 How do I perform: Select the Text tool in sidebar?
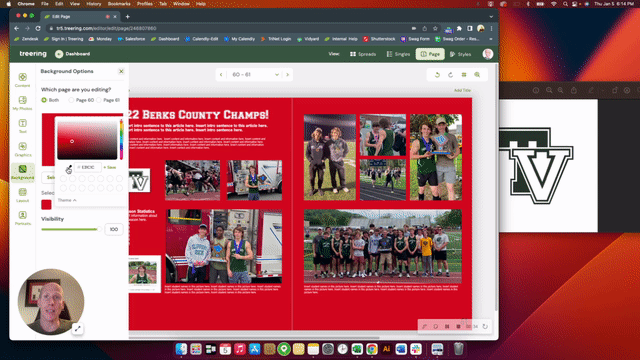pyautogui.click(x=22, y=126)
